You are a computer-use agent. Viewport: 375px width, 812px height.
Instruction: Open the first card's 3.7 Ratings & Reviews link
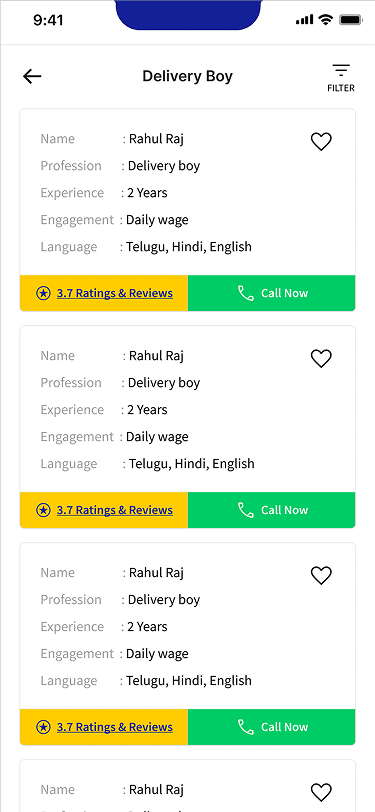coord(115,293)
